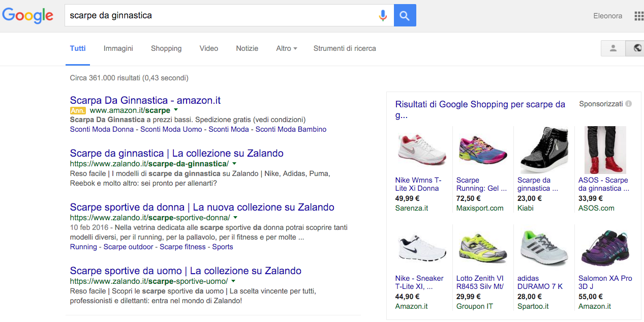
Task: Open the Sports sitelink
Action: (x=223, y=247)
